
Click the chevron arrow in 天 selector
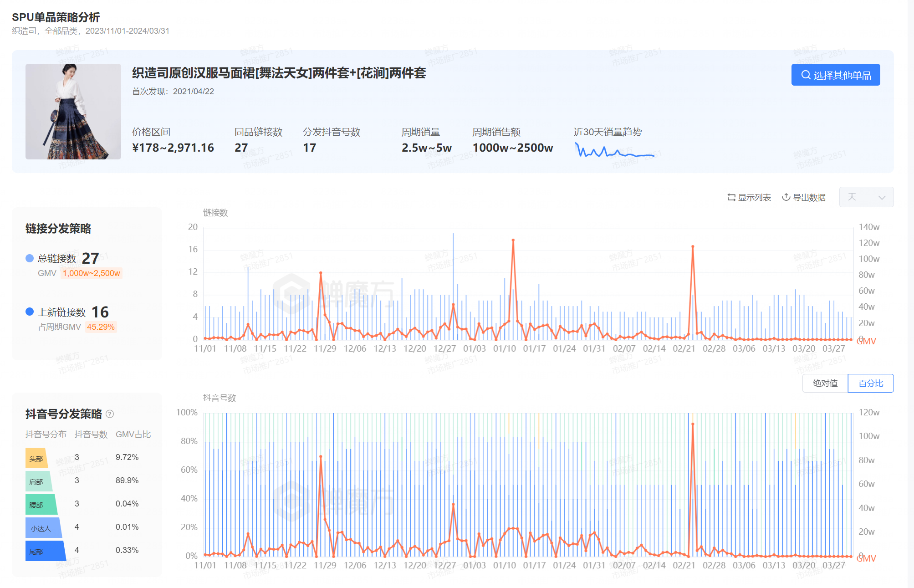pos(882,198)
